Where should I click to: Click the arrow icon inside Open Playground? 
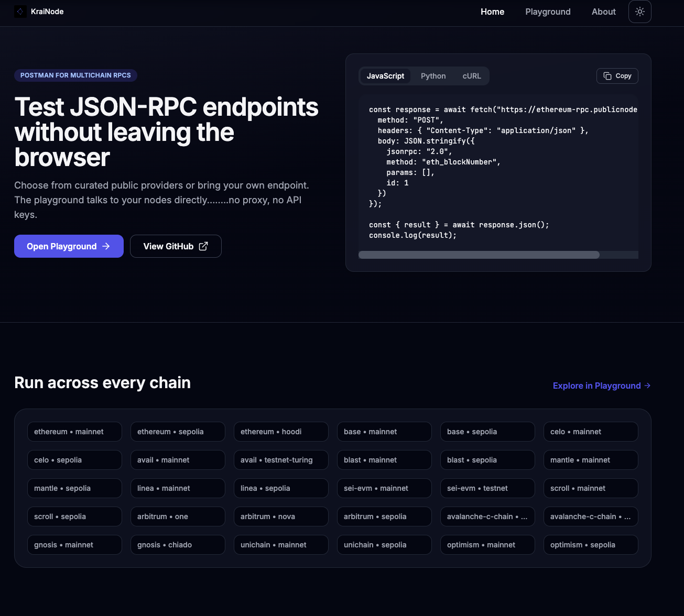[x=106, y=246]
